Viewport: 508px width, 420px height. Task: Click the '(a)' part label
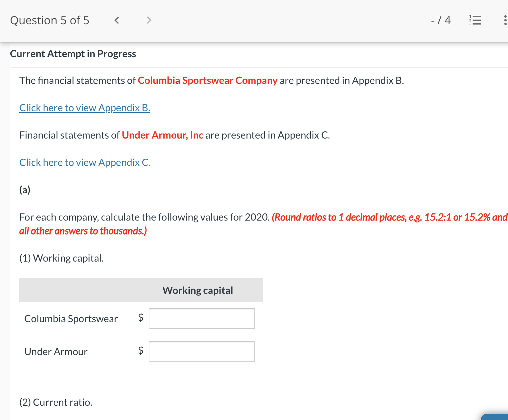click(25, 189)
